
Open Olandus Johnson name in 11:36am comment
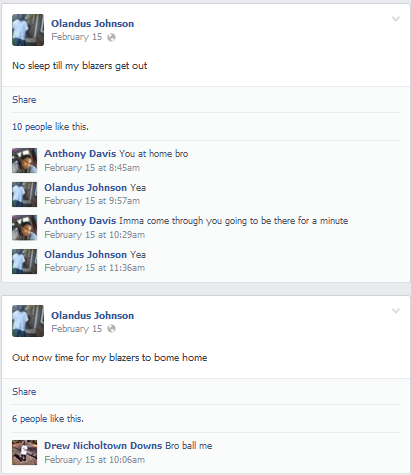pos(85,255)
